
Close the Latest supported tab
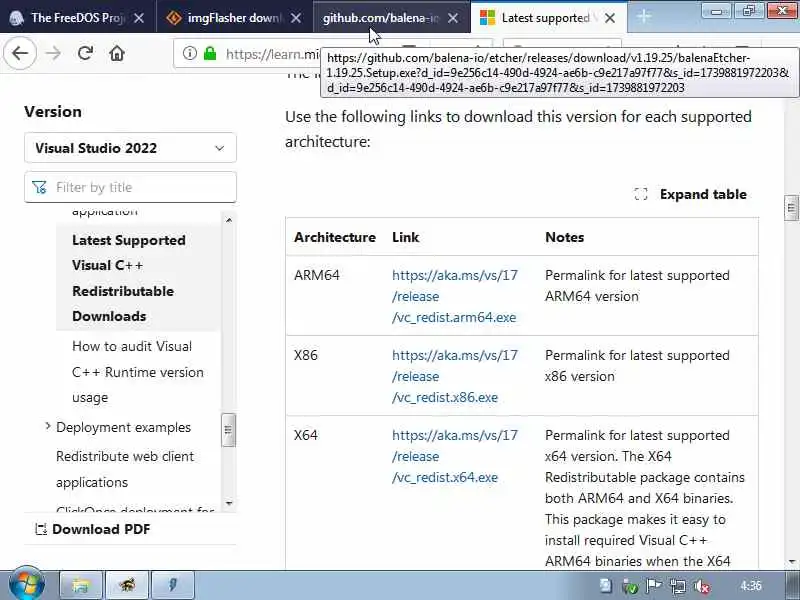click(x=610, y=18)
